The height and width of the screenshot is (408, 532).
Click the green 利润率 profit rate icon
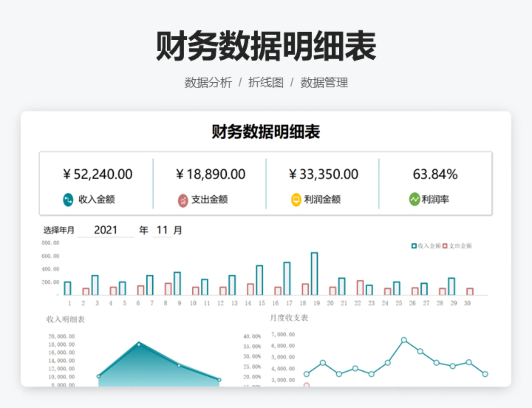414,199
